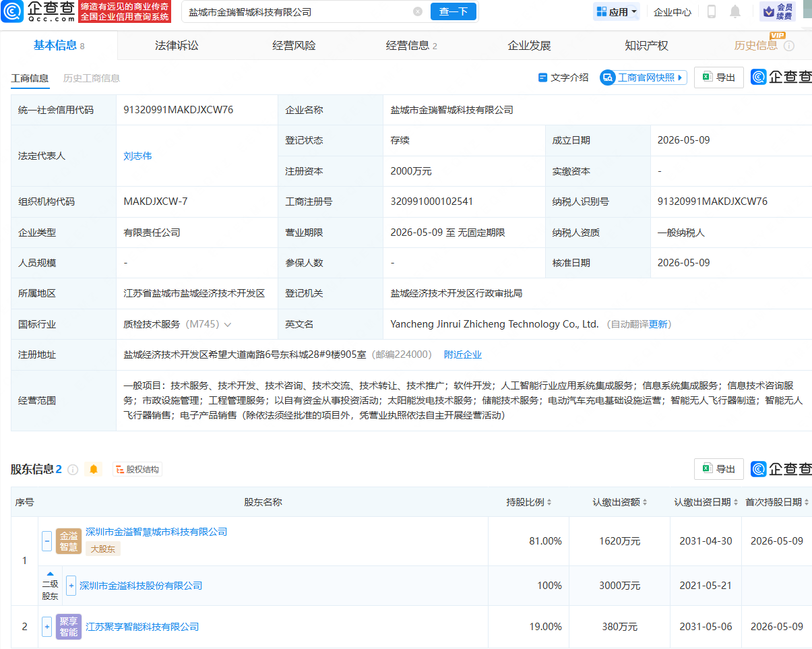Switch to 经营信息 tab

[x=411, y=46]
